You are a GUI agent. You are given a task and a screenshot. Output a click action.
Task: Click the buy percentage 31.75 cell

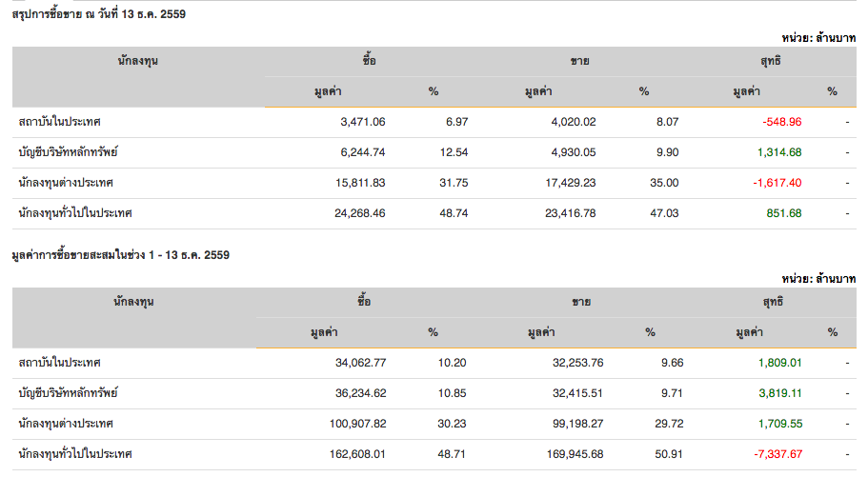point(453,183)
